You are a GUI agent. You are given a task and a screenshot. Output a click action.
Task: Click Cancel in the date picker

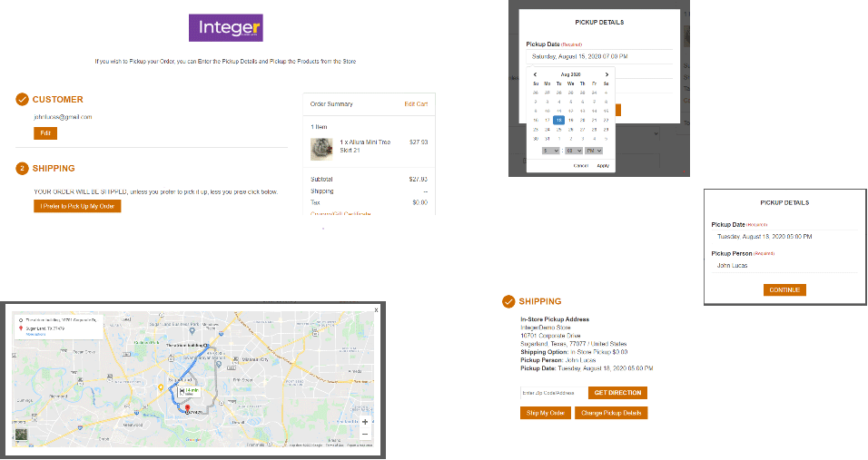click(x=581, y=165)
